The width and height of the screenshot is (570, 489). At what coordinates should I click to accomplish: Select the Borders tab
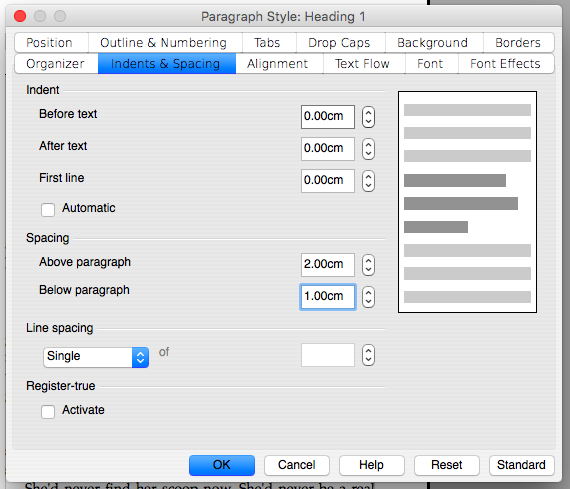coord(518,43)
